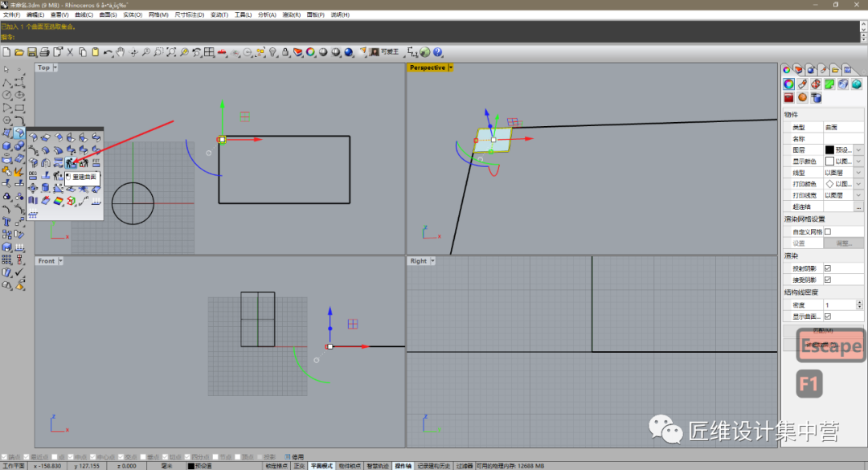Print with the printer icon
868x470 pixels.
(x=45, y=52)
